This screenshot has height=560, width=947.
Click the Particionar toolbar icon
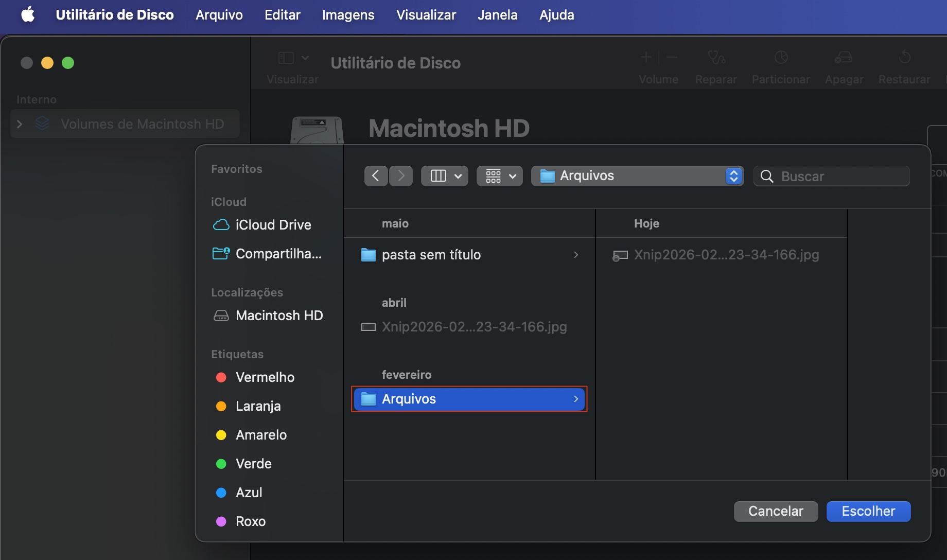[781, 57]
